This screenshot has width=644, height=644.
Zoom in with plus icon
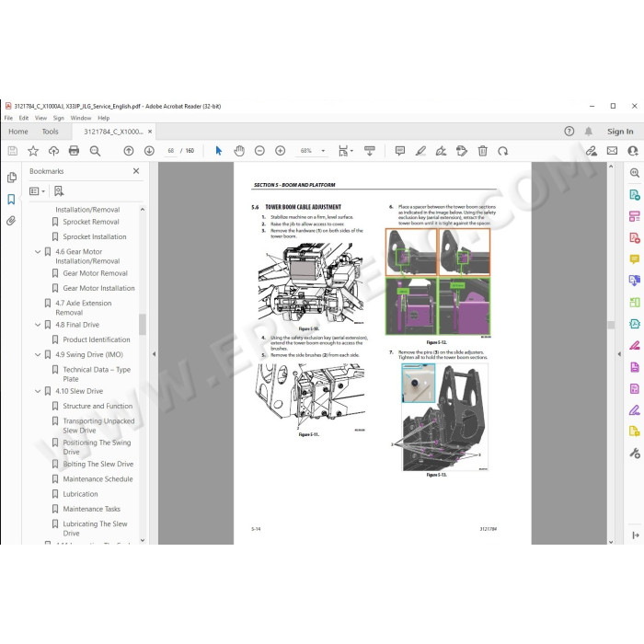pyautogui.click(x=280, y=151)
